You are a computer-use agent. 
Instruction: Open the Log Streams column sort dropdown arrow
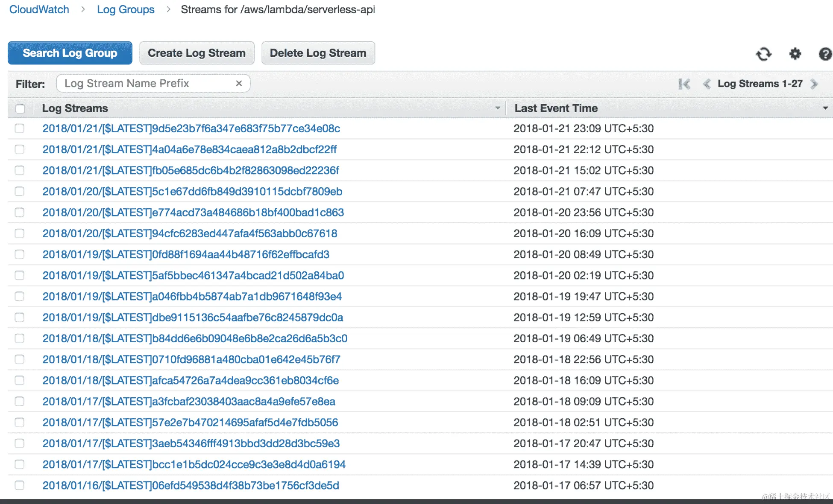(497, 108)
